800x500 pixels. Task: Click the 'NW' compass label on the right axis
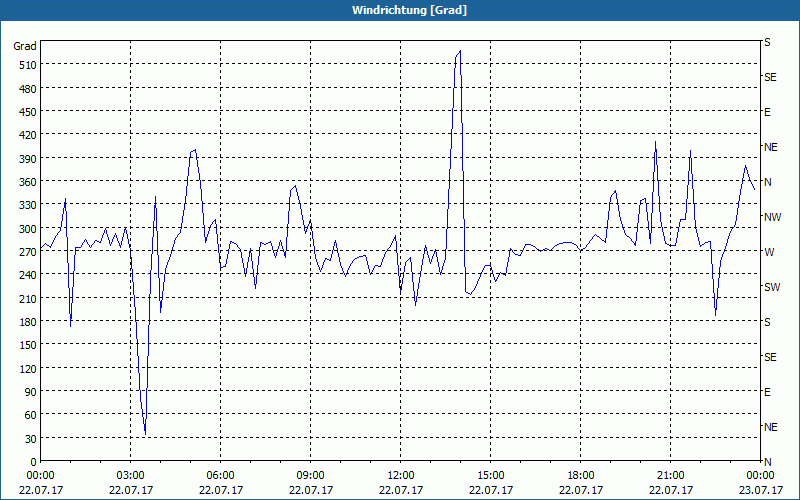tap(772, 217)
